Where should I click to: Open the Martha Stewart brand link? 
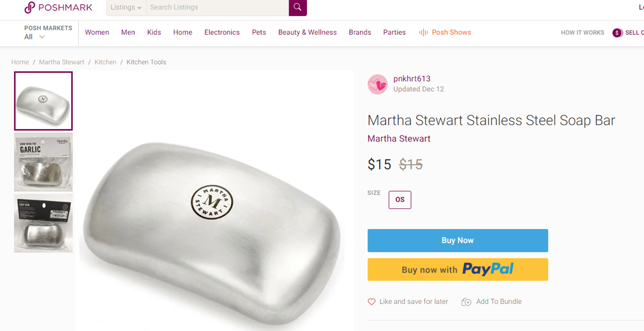click(x=399, y=139)
